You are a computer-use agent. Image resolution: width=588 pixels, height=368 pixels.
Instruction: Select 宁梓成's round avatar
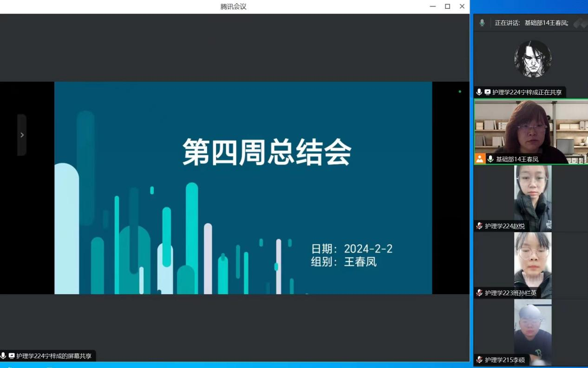pyautogui.click(x=533, y=59)
